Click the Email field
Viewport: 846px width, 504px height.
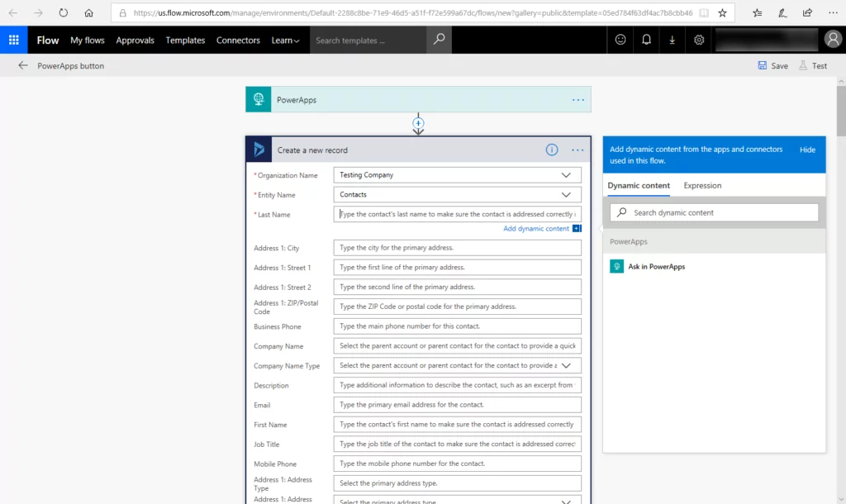click(457, 404)
